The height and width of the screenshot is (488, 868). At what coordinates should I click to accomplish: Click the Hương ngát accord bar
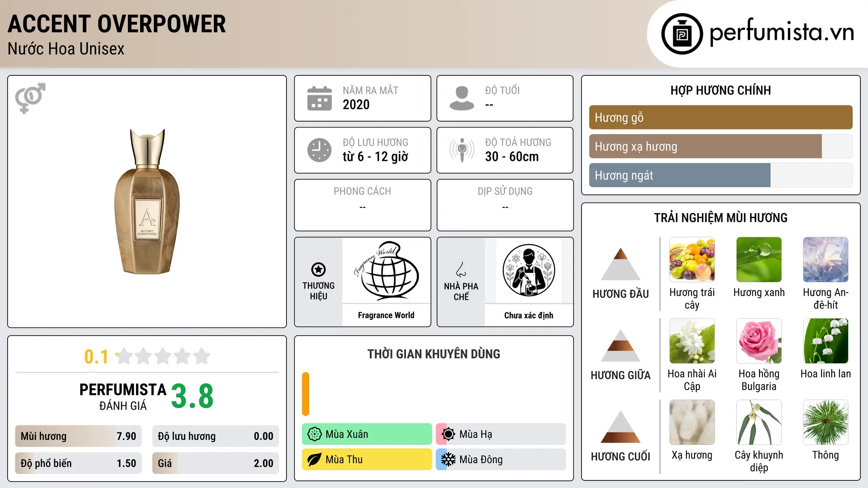coord(721,175)
